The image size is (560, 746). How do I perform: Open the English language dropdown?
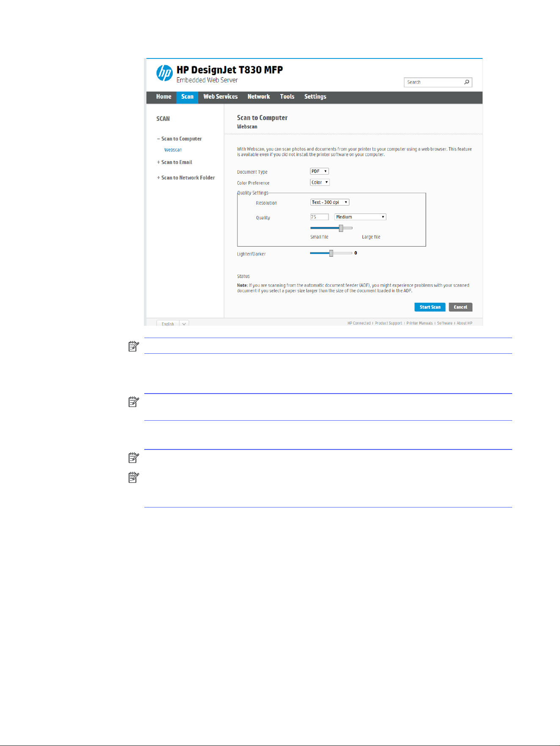(173, 324)
